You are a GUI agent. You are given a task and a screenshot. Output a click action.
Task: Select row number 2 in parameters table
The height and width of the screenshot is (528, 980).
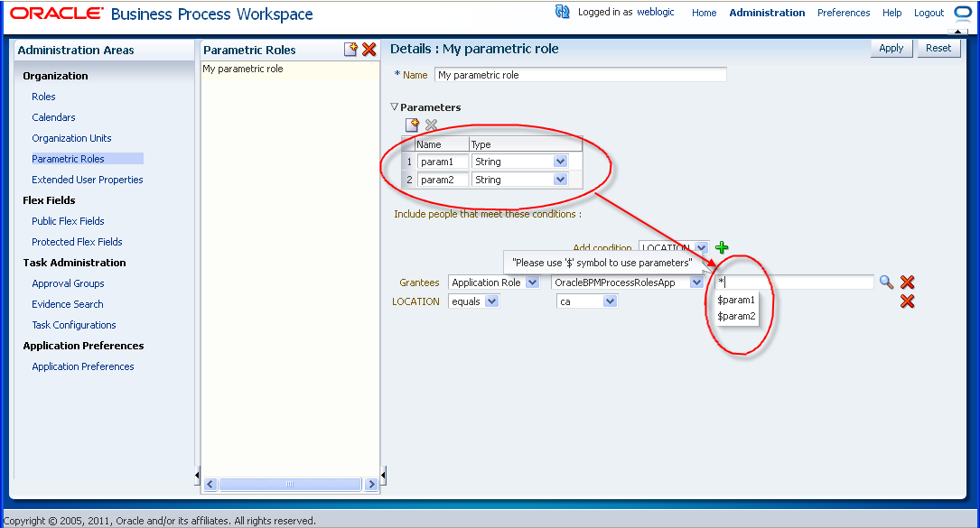click(x=409, y=180)
